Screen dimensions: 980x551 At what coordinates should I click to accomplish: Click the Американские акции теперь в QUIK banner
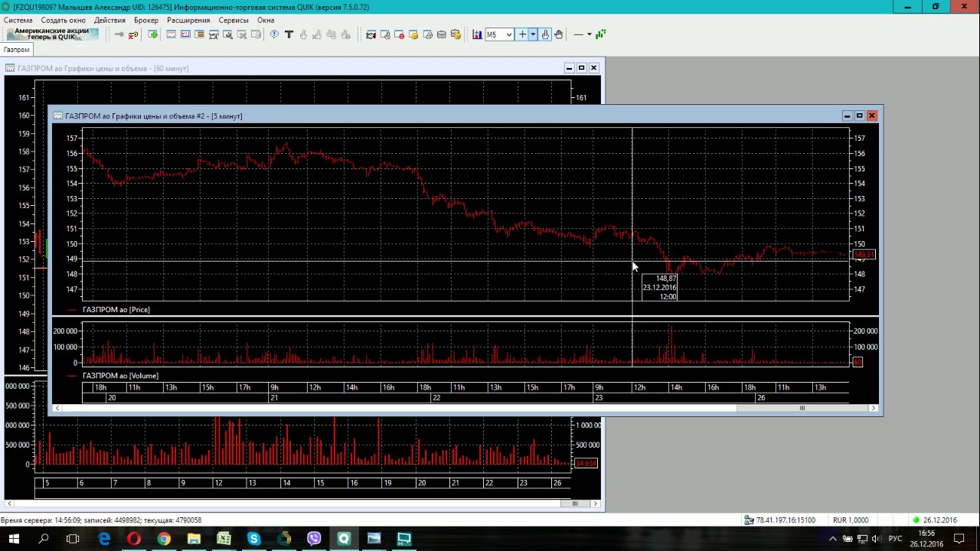(x=52, y=34)
